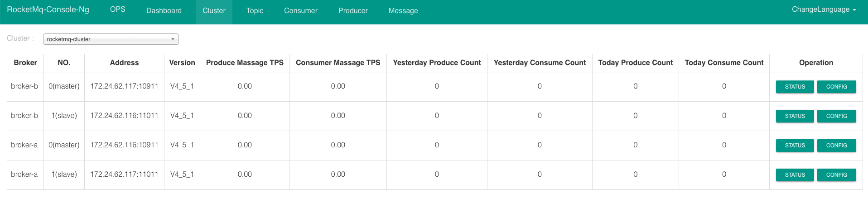The width and height of the screenshot is (868, 212).
Task: Open the Cluster dropdown selector
Action: tap(111, 39)
